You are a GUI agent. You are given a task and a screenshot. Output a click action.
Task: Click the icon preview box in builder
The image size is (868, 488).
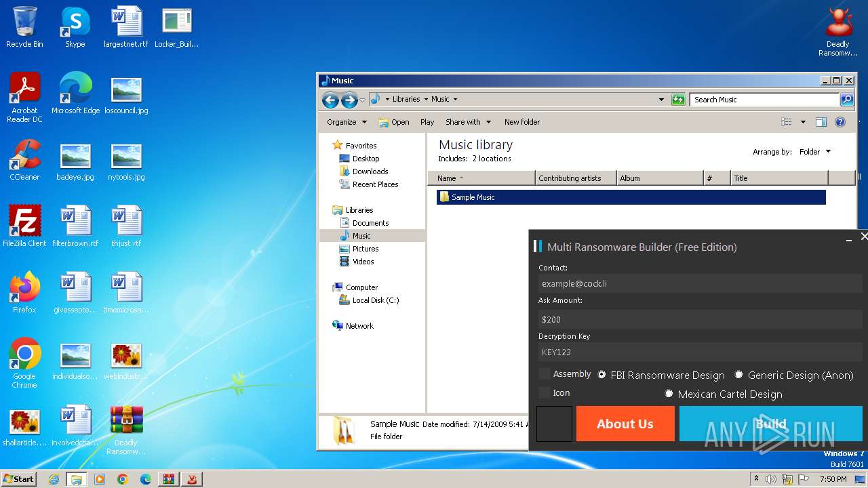(x=555, y=424)
